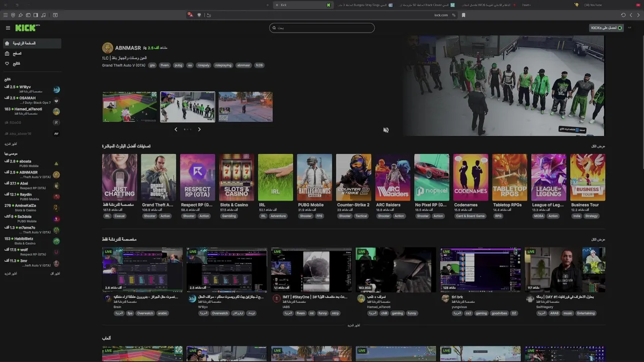Expand the dropdown chevron beside the KICKs button

coord(629,28)
